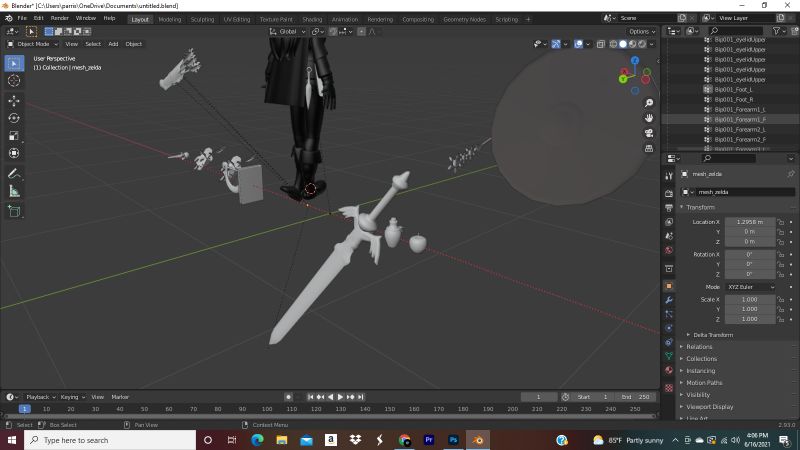Open Texture properties checker tab

pyautogui.click(x=669, y=387)
